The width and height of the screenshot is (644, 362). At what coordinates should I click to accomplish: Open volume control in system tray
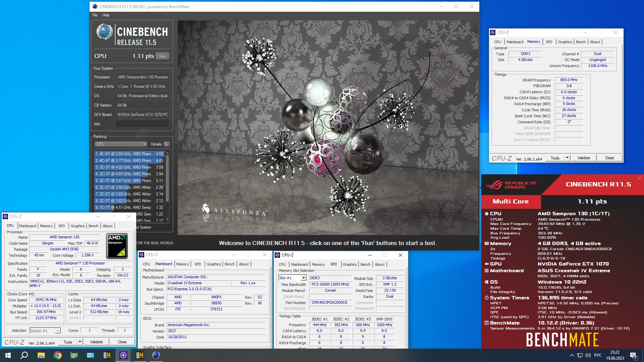coord(588,355)
